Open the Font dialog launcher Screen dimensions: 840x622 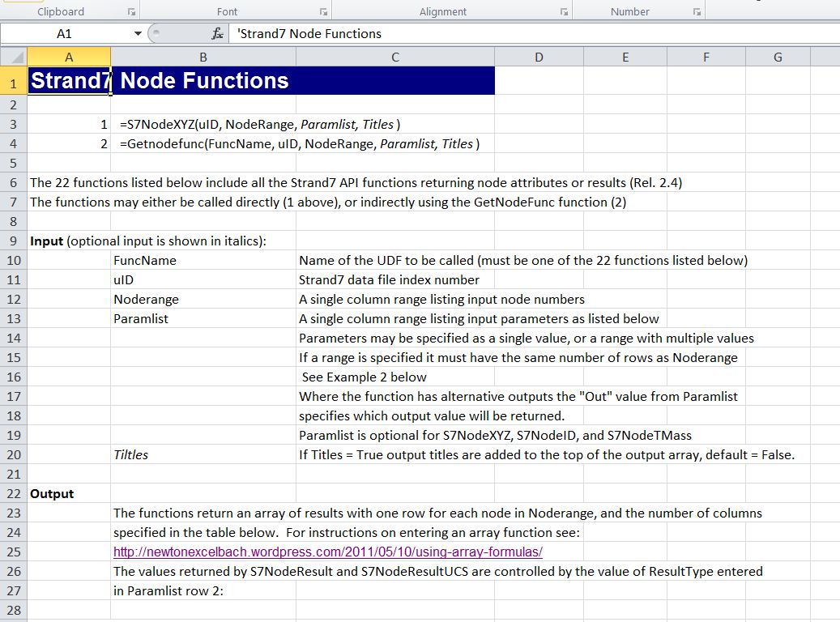[323, 12]
